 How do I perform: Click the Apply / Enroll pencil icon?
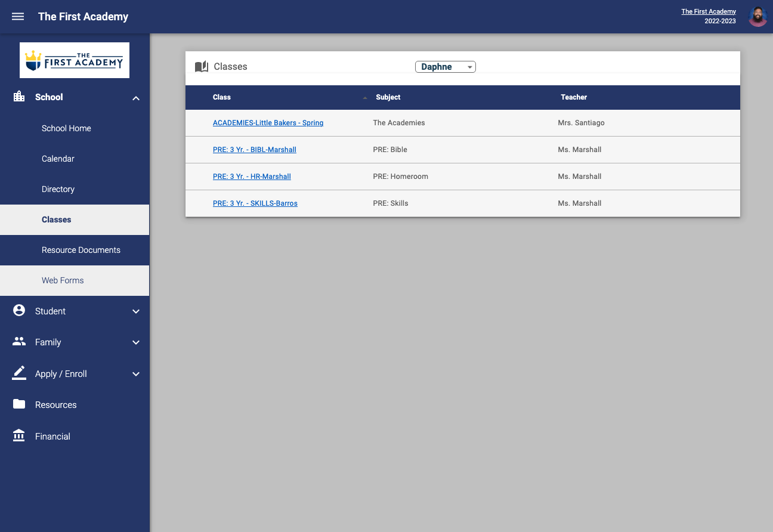tap(19, 373)
